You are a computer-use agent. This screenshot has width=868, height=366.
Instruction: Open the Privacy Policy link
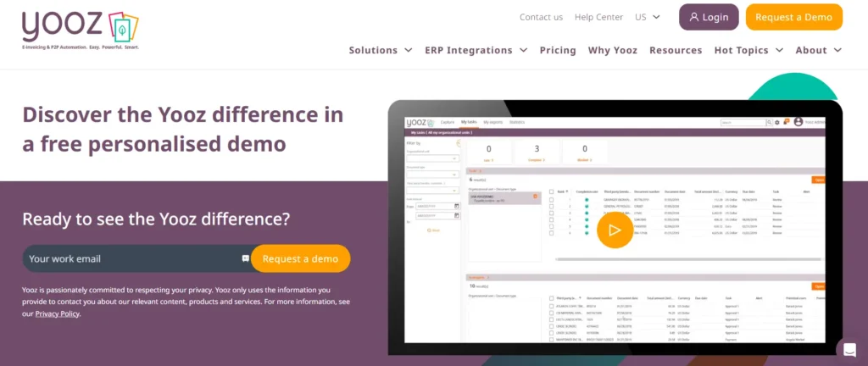coord(58,314)
